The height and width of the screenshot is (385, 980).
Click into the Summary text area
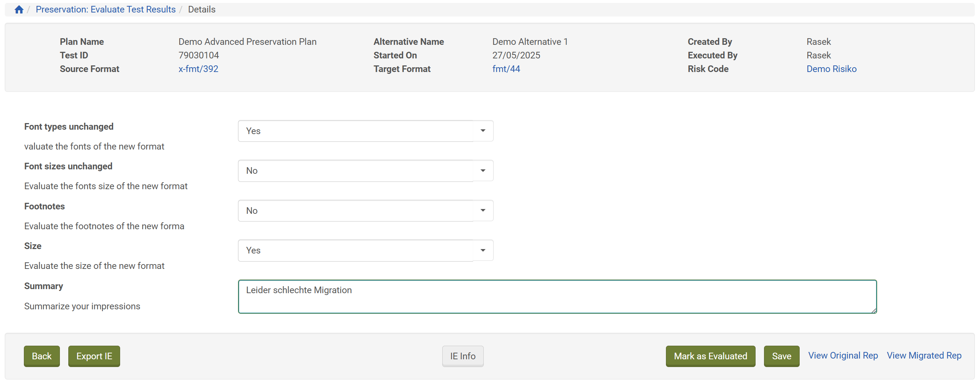556,297
